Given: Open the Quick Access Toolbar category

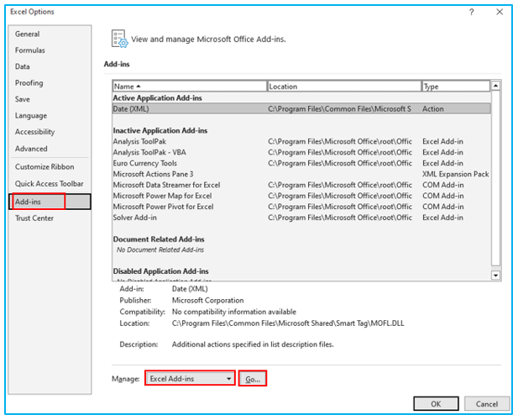Looking at the screenshot, I should pos(49,184).
